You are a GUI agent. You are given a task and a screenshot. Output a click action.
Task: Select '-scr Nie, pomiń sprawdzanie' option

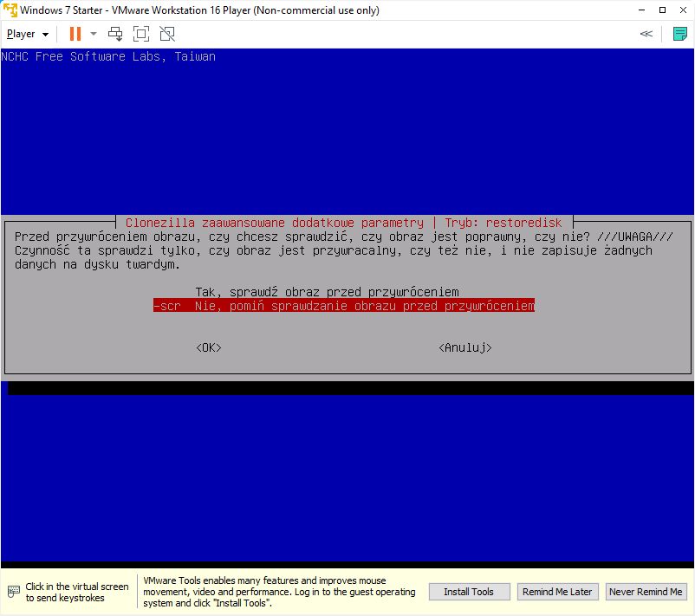pyautogui.click(x=343, y=306)
